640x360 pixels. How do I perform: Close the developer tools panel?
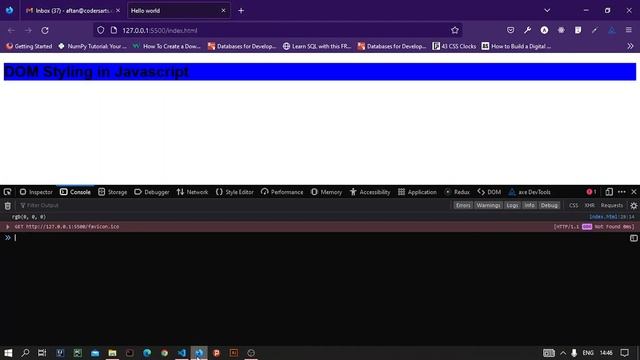tap(634, 192)
